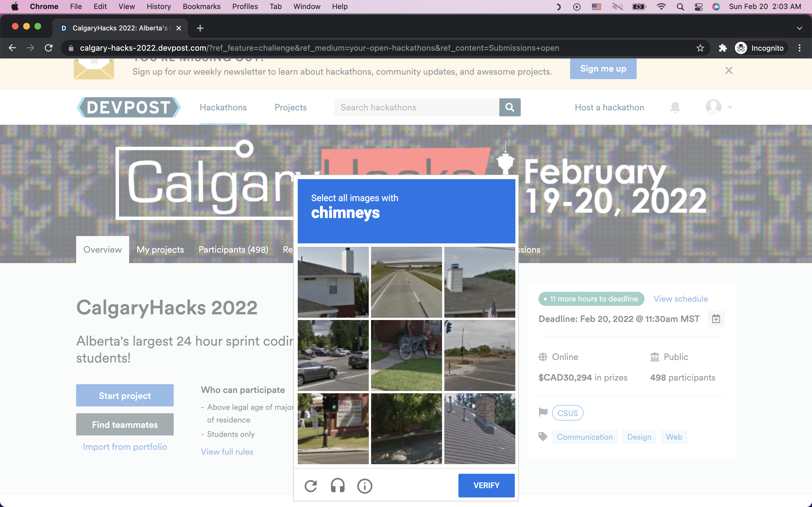Image resolution: width=812 pixels, height=507 pixels.
Task: Click the Start project button
Action: tap(125, 395)
